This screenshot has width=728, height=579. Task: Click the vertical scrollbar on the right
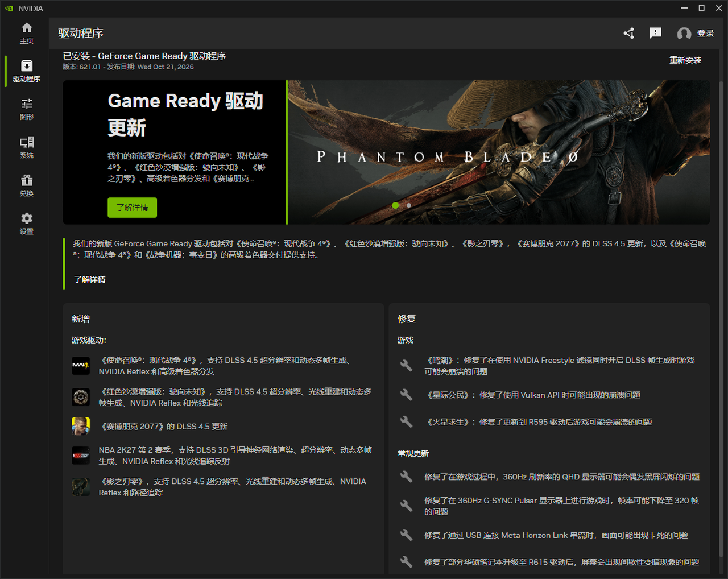pos(722,319)
